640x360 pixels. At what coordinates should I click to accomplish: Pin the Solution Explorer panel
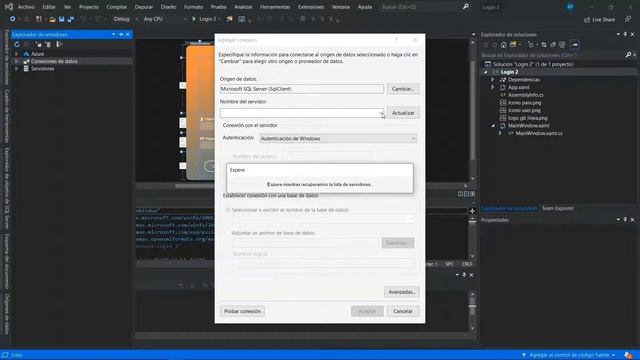(625, 35)
